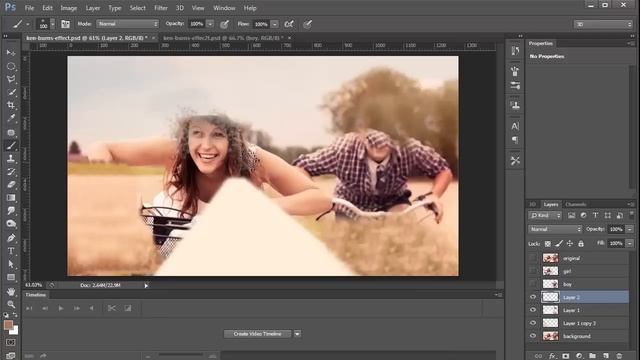Select the Gradient tool
Screen dimensions: 640x360
(x=11, y=198)
